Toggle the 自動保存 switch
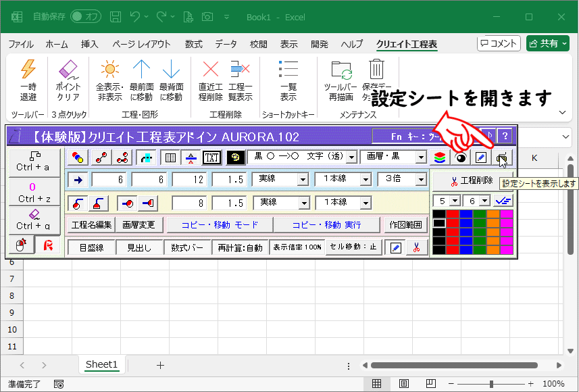 click(86, 17)
